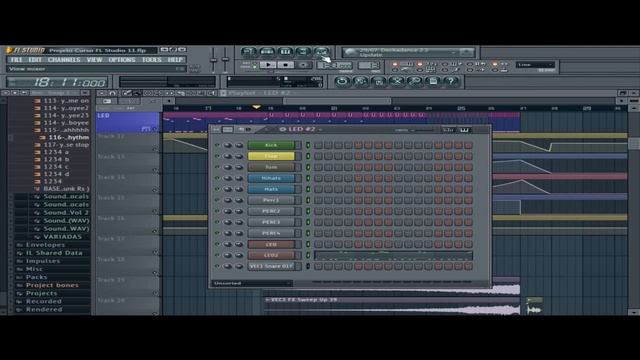
Task: Expand the Rendered browser folder
Action: (44, 309)
